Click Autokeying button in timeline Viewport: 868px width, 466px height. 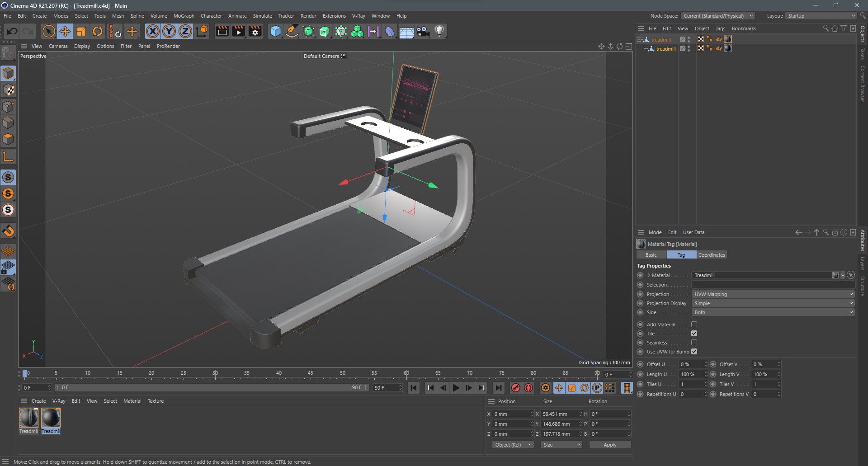point(528,388)
